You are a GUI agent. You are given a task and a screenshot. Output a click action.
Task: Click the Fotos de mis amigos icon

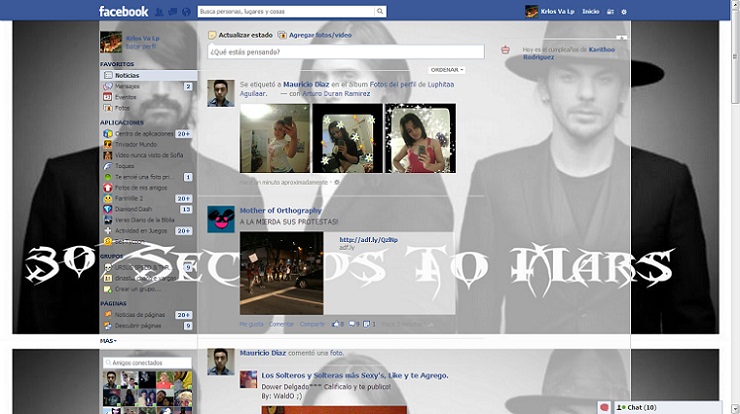pos(108,188)
